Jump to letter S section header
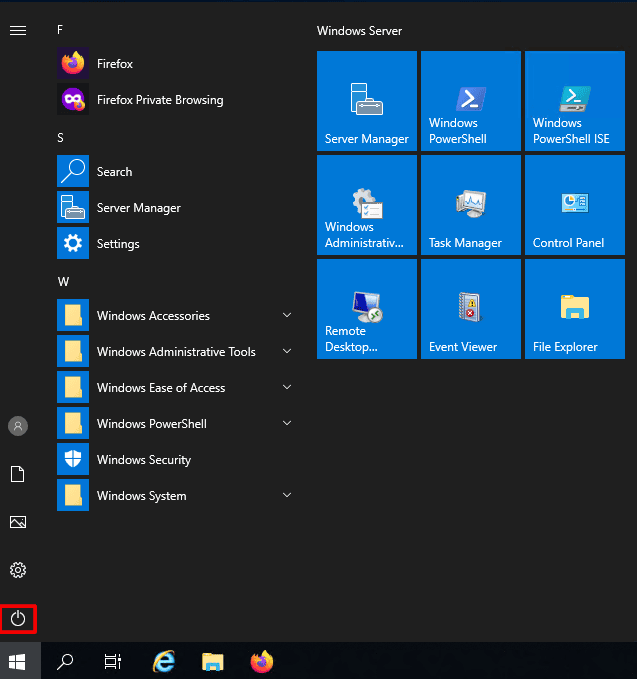The height and width of the screenshot is (679, 637). (61, 138)
